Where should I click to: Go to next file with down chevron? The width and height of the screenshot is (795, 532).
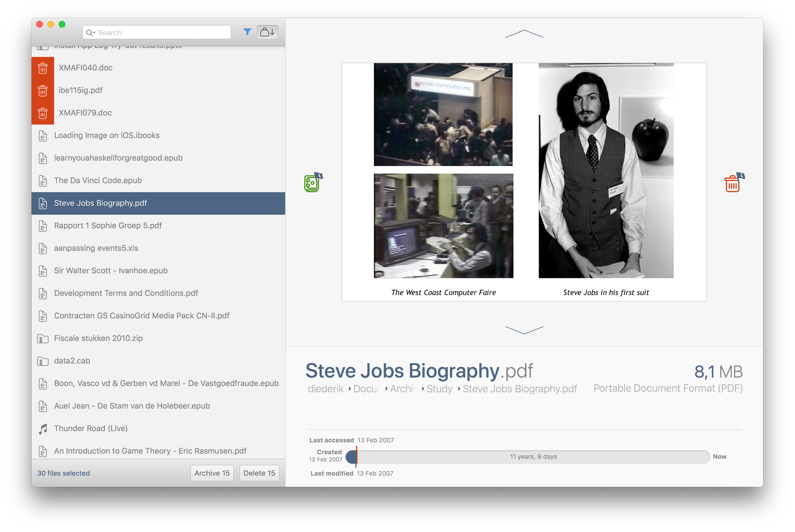(524, 330)
